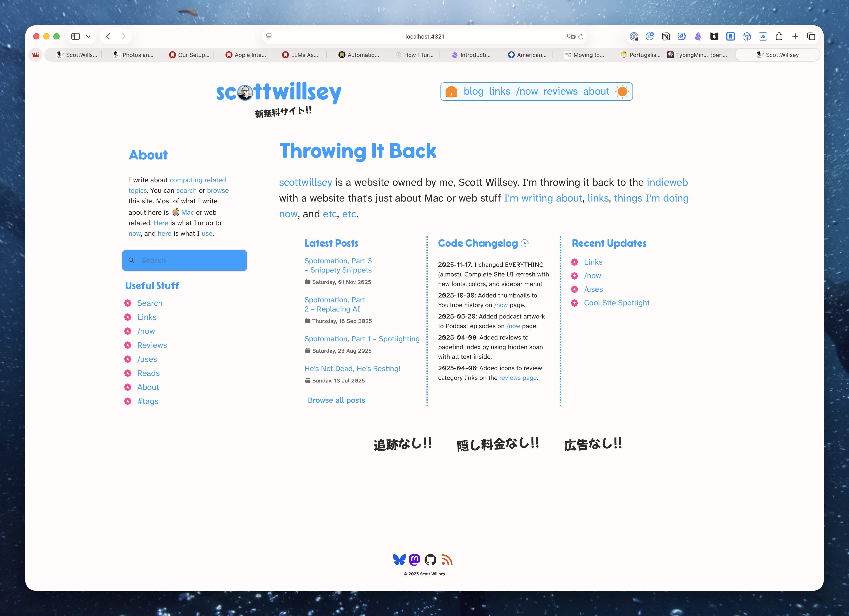Click the Code Changelog clock icon
Screen dimensions: 849x616
525,243
